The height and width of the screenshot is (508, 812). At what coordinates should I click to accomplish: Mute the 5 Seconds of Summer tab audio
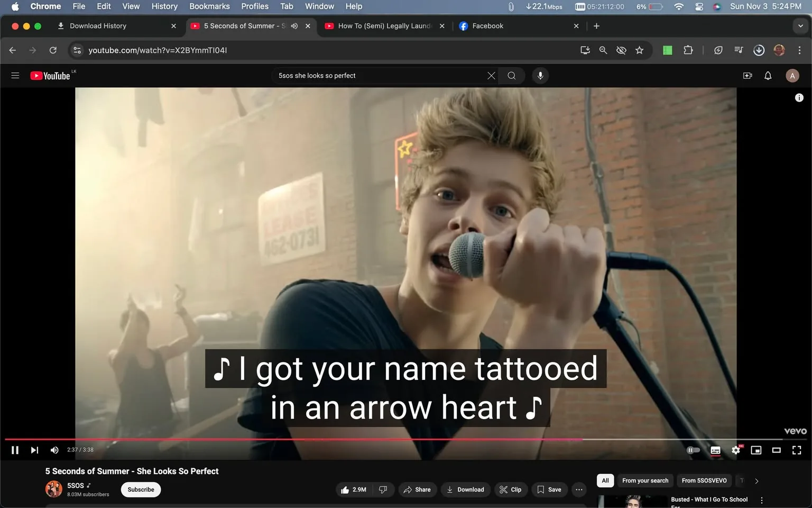[294, 25]
